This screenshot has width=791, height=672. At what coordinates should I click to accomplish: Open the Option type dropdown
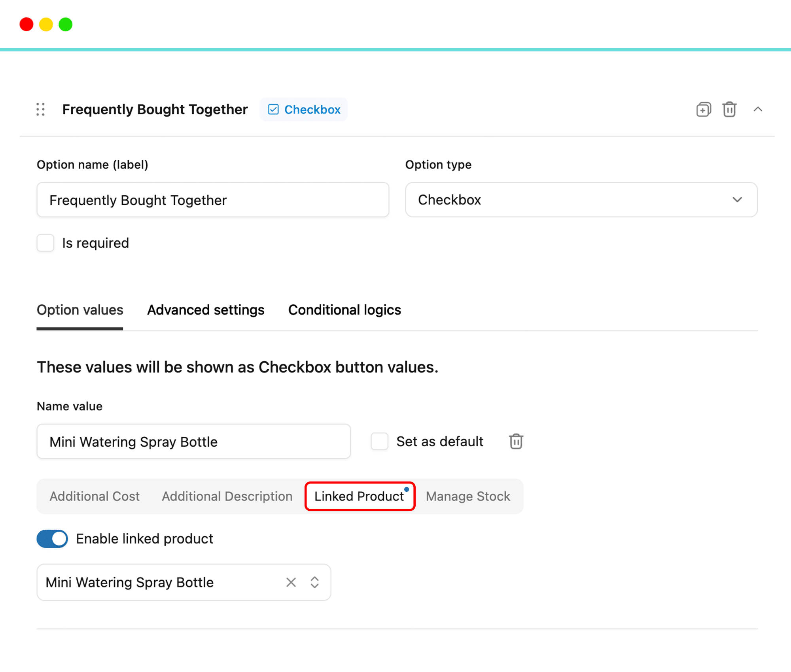pyautogui.click(x=581, y=200)
